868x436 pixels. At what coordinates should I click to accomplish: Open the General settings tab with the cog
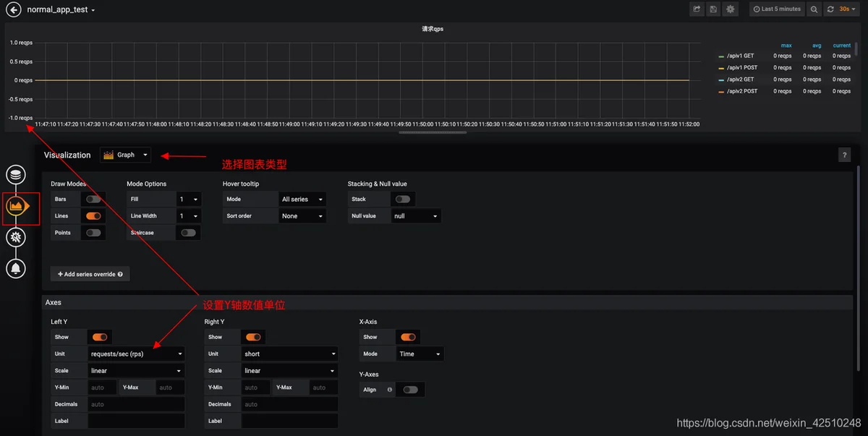[x=16, y=237]
